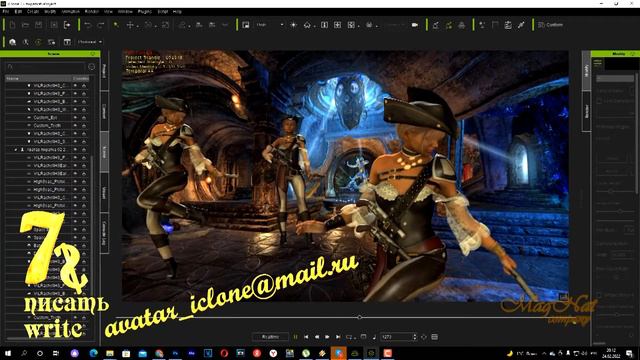This screenshot has width=640, height=360.
Task: Open the Photoshop taskbar icon
Action: click(175, 353)
